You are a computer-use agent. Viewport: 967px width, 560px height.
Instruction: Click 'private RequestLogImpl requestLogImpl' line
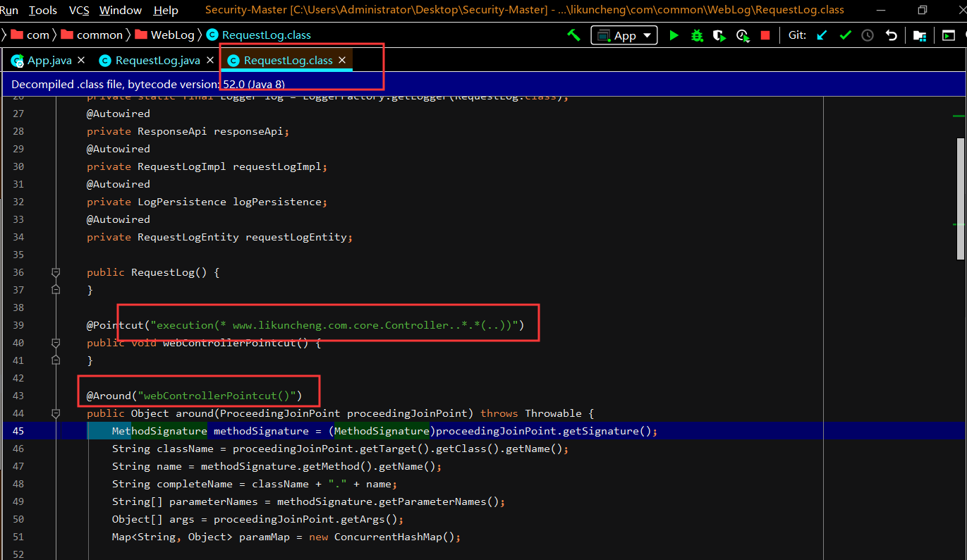[207, 166]
